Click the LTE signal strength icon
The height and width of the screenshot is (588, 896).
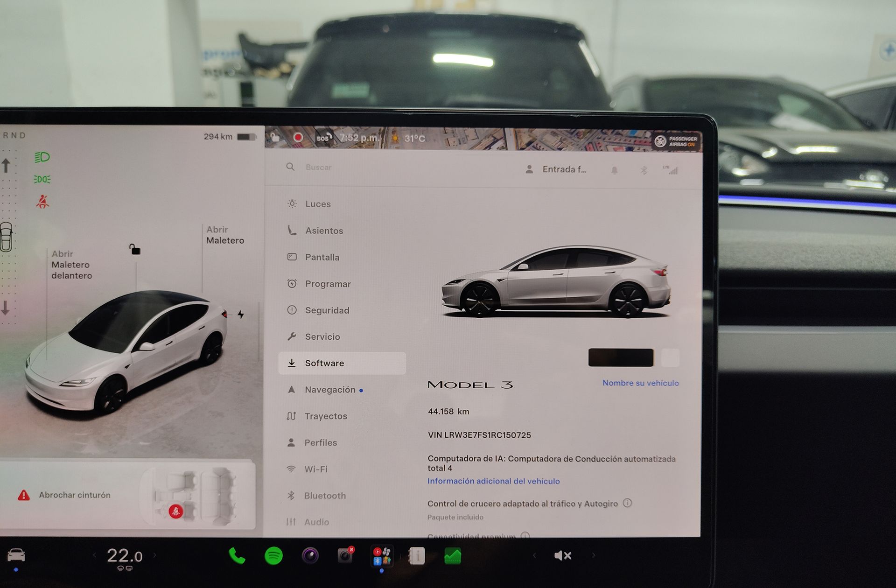[671, 170]
